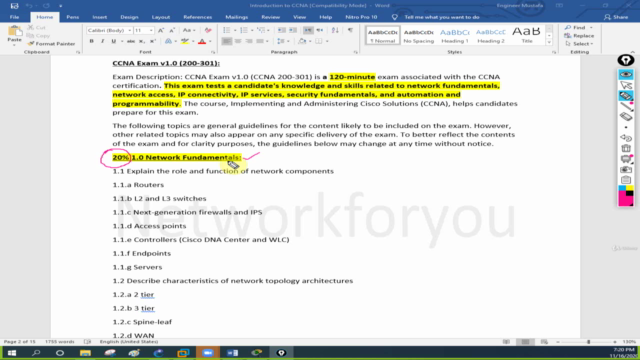Toggle align left paragraph alignment

(227, 41)
